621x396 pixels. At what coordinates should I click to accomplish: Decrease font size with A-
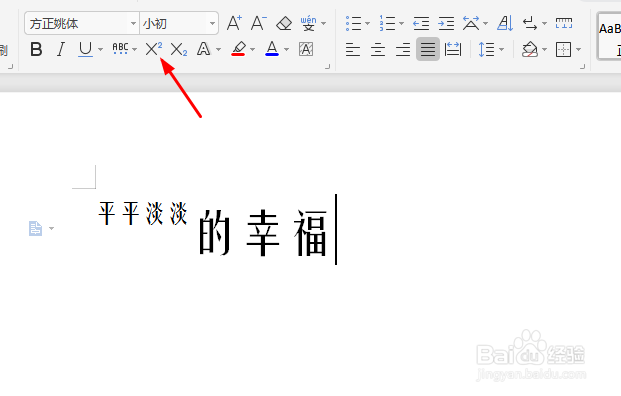point(259,23)
